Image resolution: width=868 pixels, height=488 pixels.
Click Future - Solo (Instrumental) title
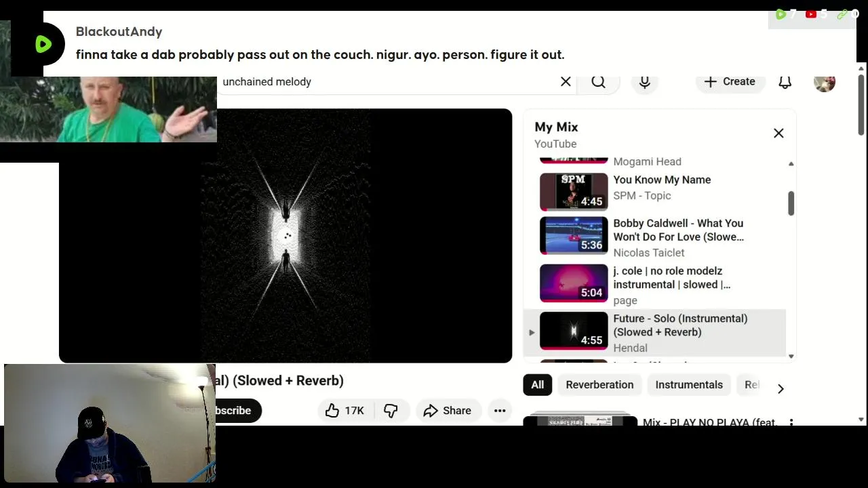point(680,325)
